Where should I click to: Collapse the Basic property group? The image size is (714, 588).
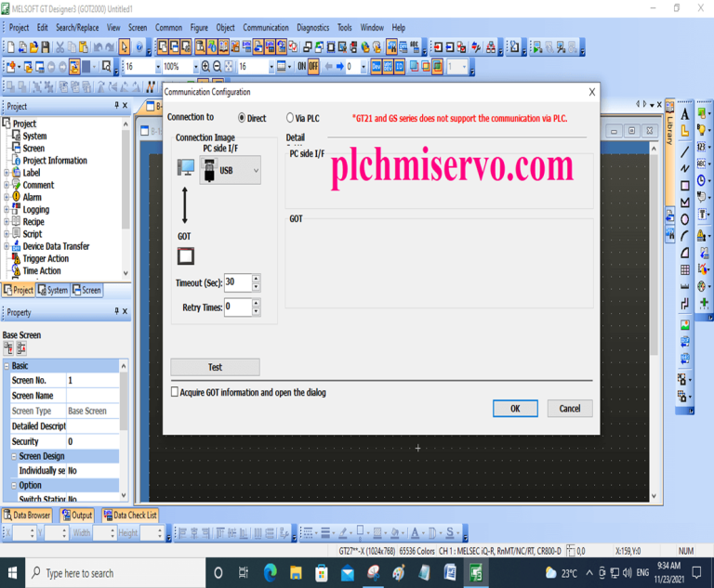pos(7,366)
